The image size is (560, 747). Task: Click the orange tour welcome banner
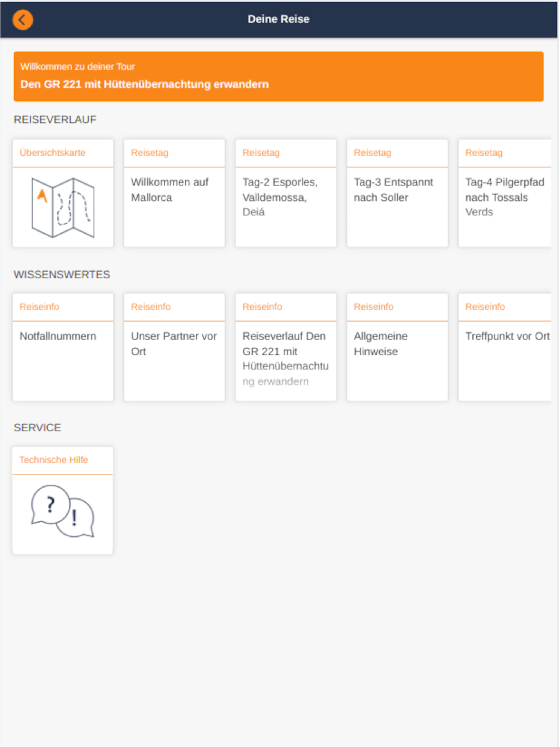click(279, 77)
